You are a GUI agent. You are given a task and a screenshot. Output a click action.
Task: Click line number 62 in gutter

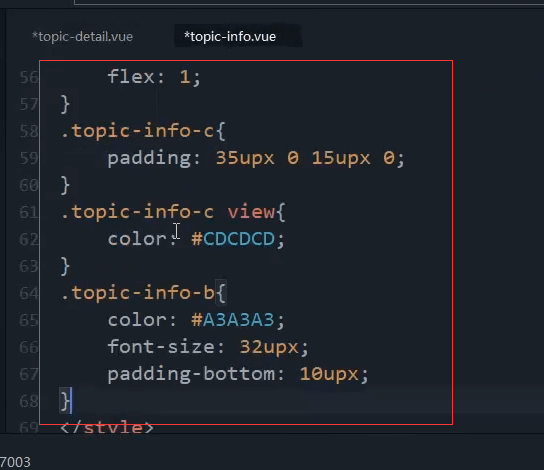click(29, 239)
